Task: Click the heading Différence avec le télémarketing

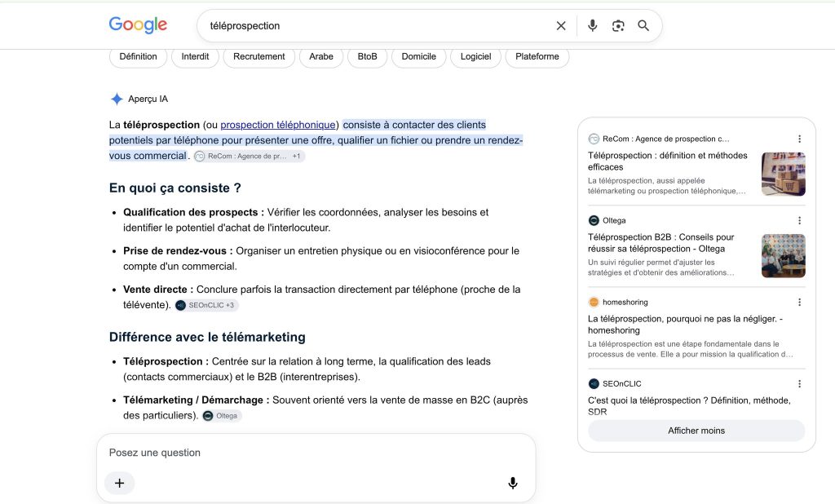Action: (x=207, y=337)
